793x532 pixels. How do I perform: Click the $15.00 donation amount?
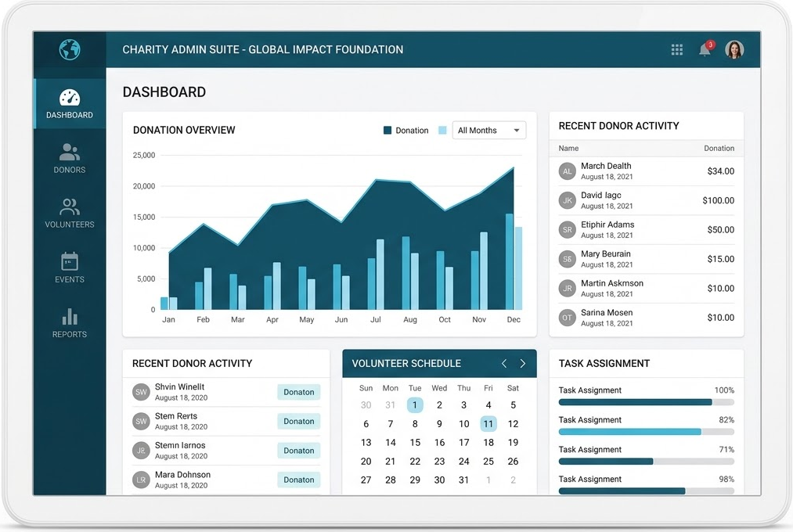click(x=721, y=259)
